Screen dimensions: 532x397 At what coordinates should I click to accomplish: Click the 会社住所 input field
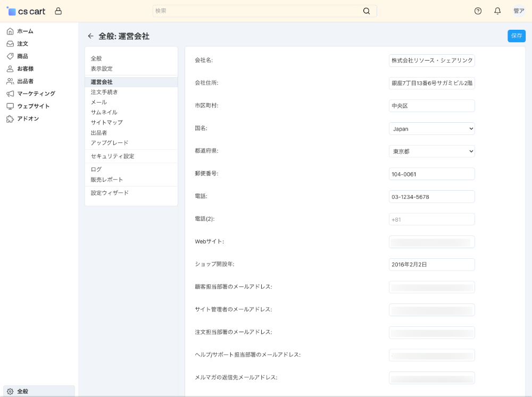point(431,83)
